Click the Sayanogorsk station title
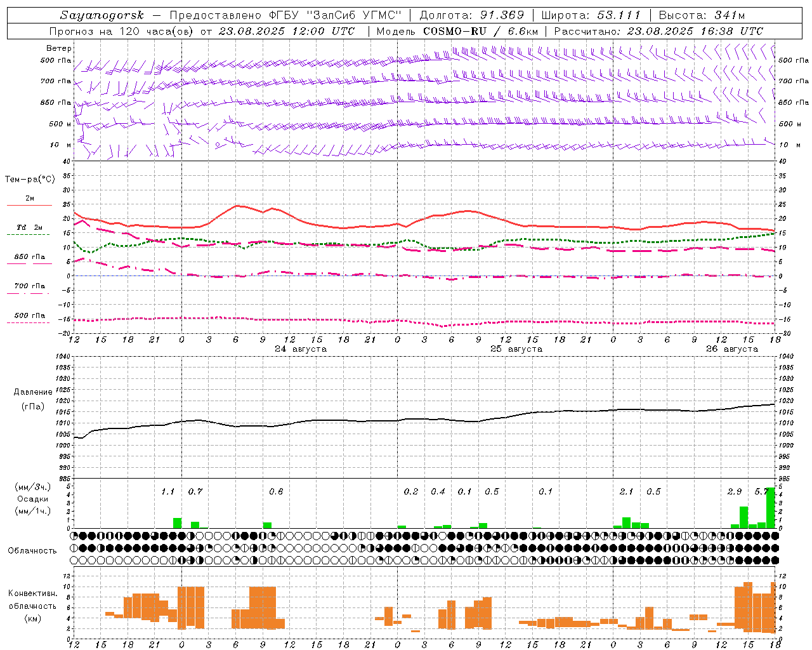Screen dimensions: 812x650 coord(102,16)
